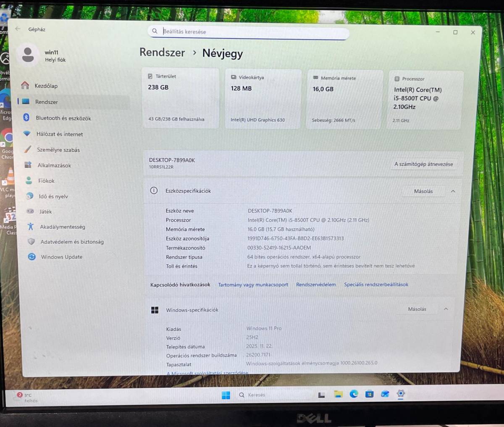Launch Microsoft Edge from the taskbar
Screen dimensions: 504x427
(354, 394)
